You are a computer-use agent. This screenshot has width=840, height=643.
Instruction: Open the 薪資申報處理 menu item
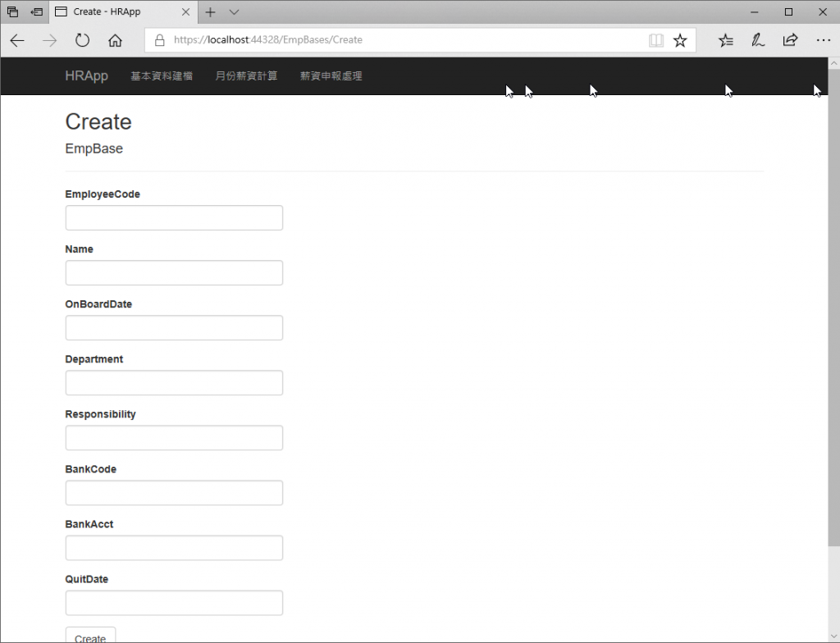(x=331, y=76)
